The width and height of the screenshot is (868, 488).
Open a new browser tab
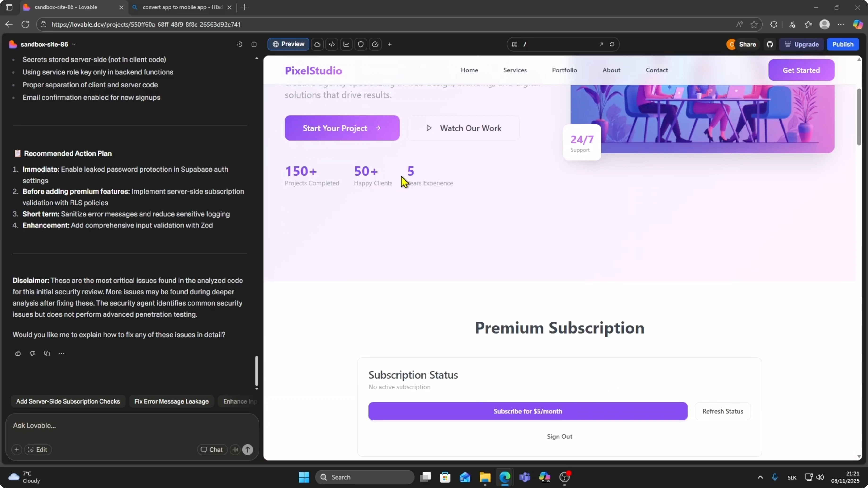tap(244, 7)
